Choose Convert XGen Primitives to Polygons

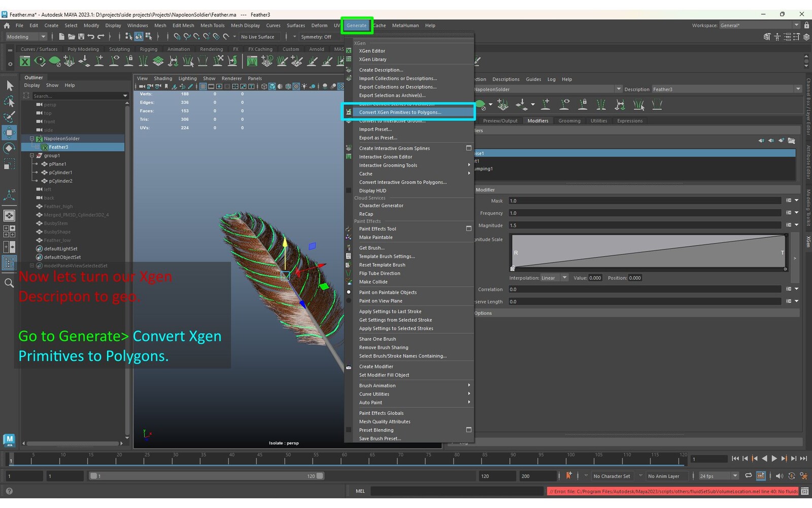pyautogui.click(x=400, y=112)
